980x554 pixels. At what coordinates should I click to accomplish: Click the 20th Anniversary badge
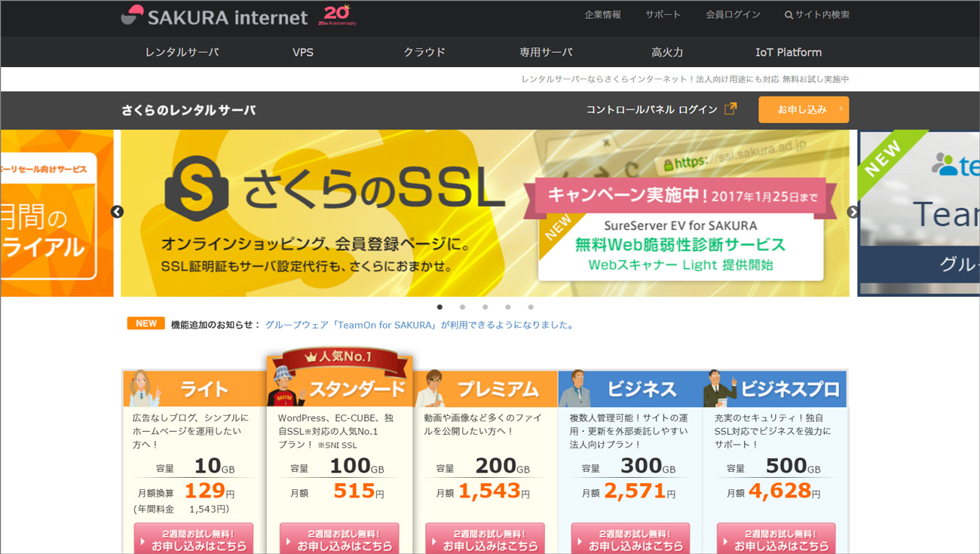pyautogui.click(x=337, y=15)
